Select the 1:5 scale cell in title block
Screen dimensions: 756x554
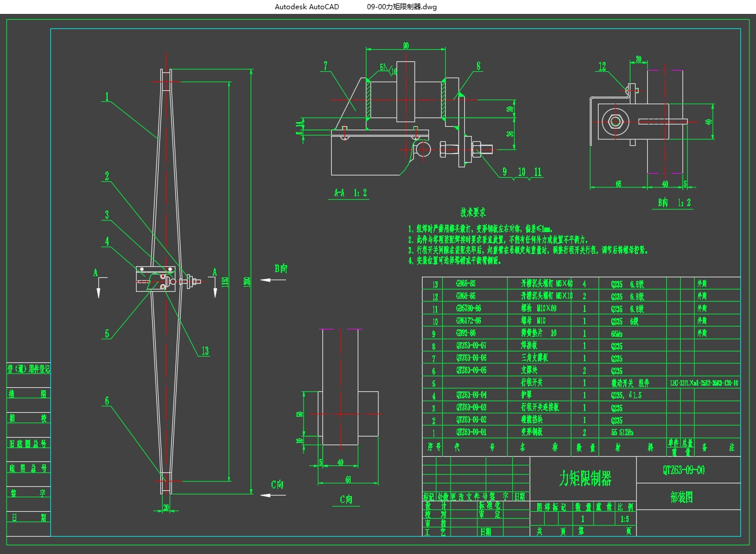(624, 519)
